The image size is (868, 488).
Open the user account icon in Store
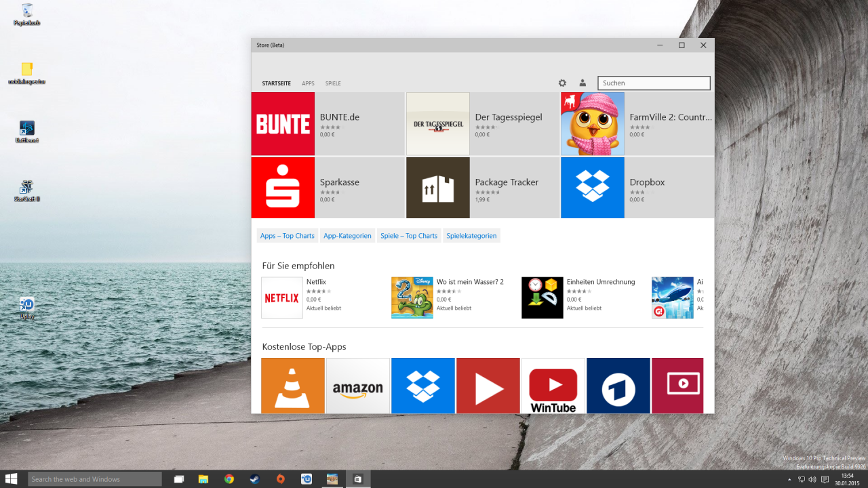click(x=583, y=83)
